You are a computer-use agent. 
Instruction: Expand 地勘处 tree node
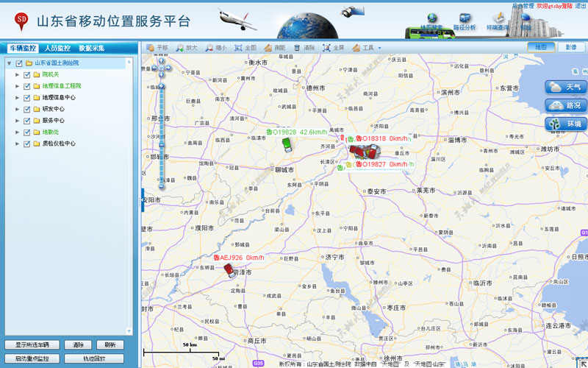pos(17,132)
